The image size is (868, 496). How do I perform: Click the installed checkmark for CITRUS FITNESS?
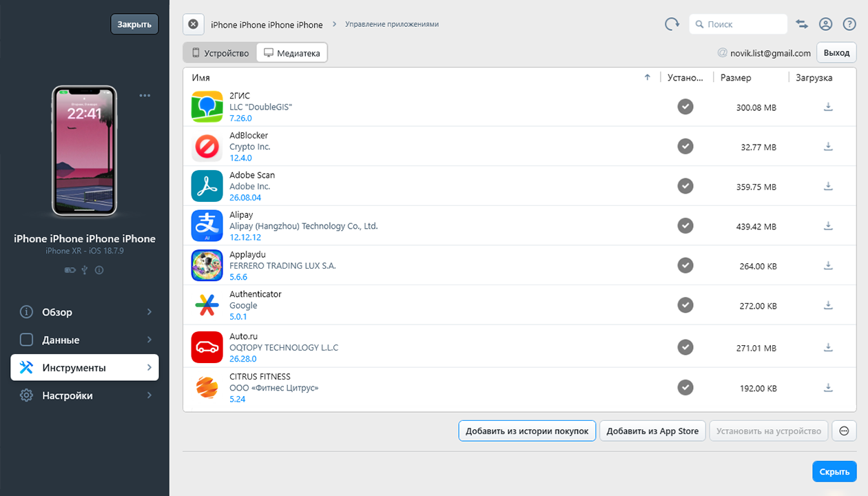coord(685,388)
